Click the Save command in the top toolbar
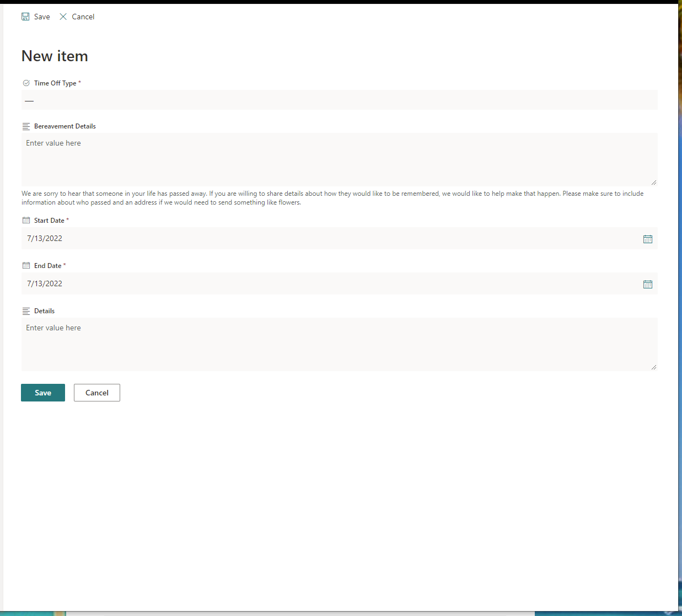This screenshot has height=616, width=682. point(36,17)
